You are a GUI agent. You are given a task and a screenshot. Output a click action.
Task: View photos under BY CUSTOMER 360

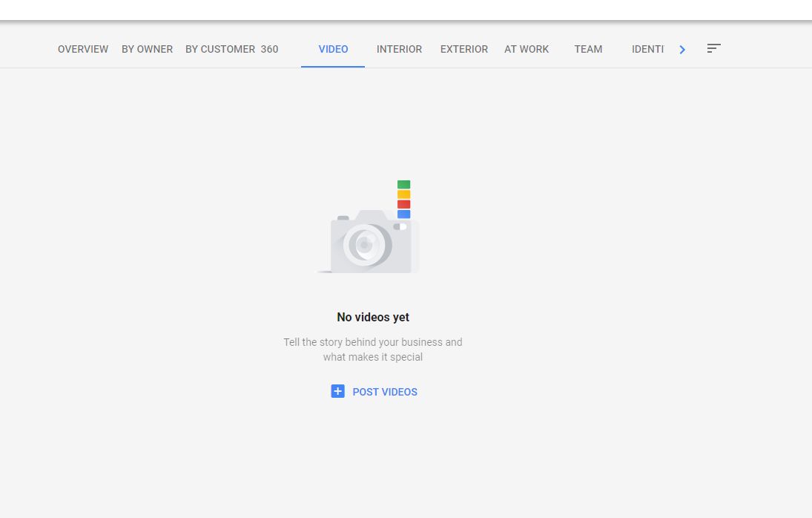231,49
